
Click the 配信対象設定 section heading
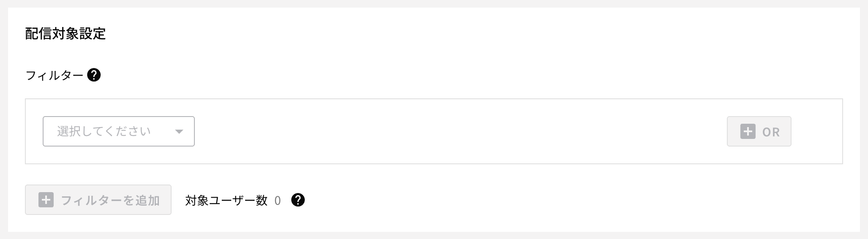[66, 34]
